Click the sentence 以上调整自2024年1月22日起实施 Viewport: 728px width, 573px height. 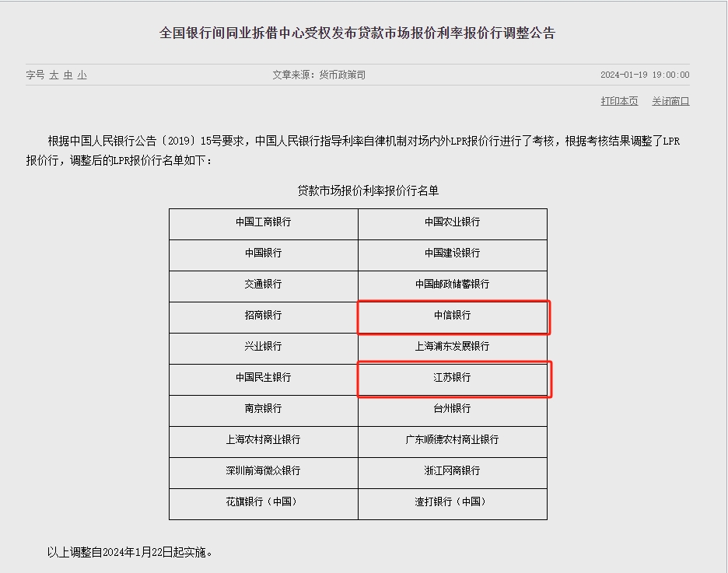coord(130,552)
